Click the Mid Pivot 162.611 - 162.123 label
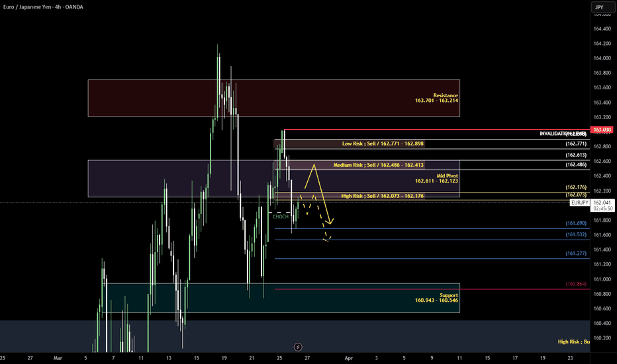The image size is (617, 364). coord(436,178)
